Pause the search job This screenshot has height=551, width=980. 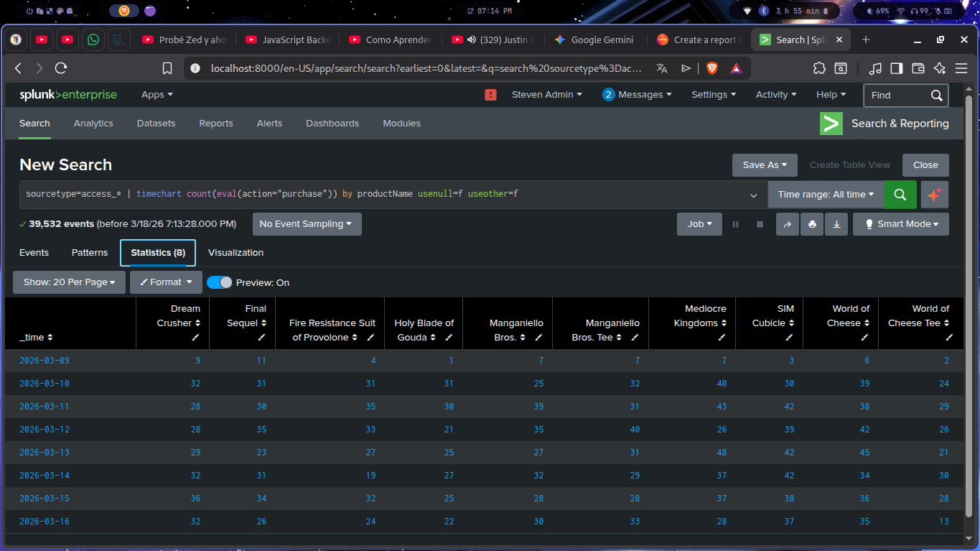coord(735,224)
